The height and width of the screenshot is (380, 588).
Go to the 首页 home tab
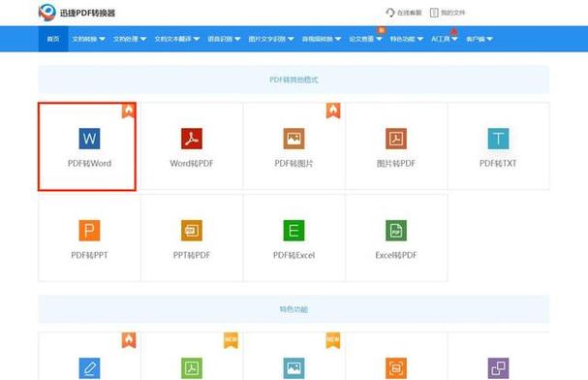point(53,39)
